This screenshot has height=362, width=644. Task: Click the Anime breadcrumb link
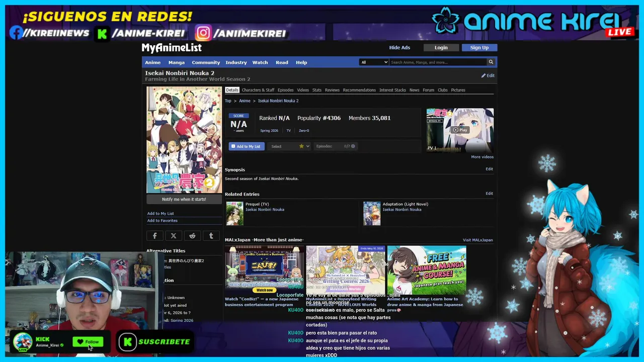(x=245, y=101)
